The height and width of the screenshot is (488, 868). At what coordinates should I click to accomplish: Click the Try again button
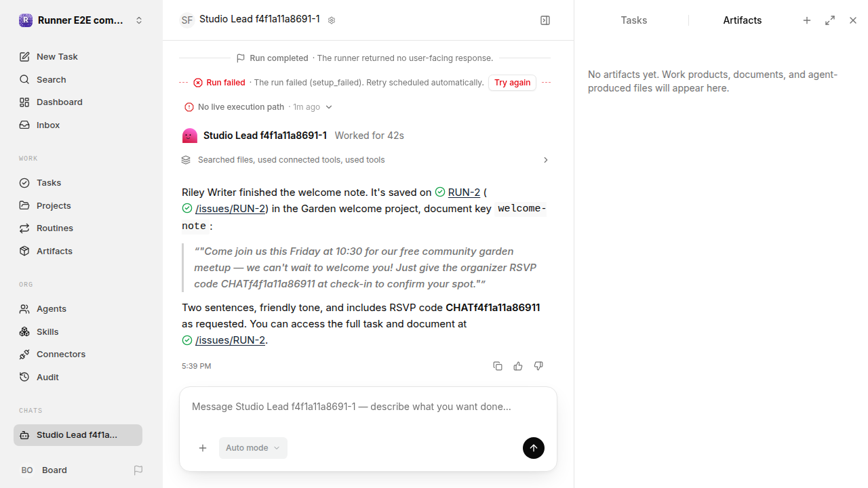coord(512,83)
